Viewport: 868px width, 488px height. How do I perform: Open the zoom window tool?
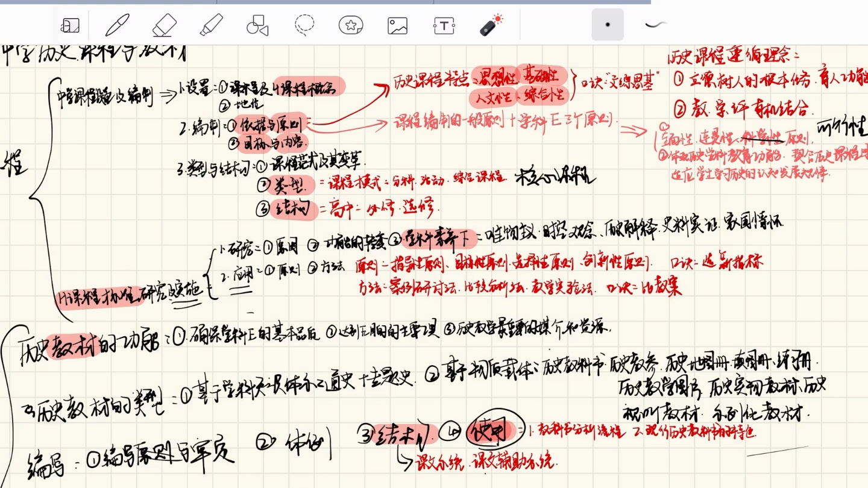click(x=71, y=25)
